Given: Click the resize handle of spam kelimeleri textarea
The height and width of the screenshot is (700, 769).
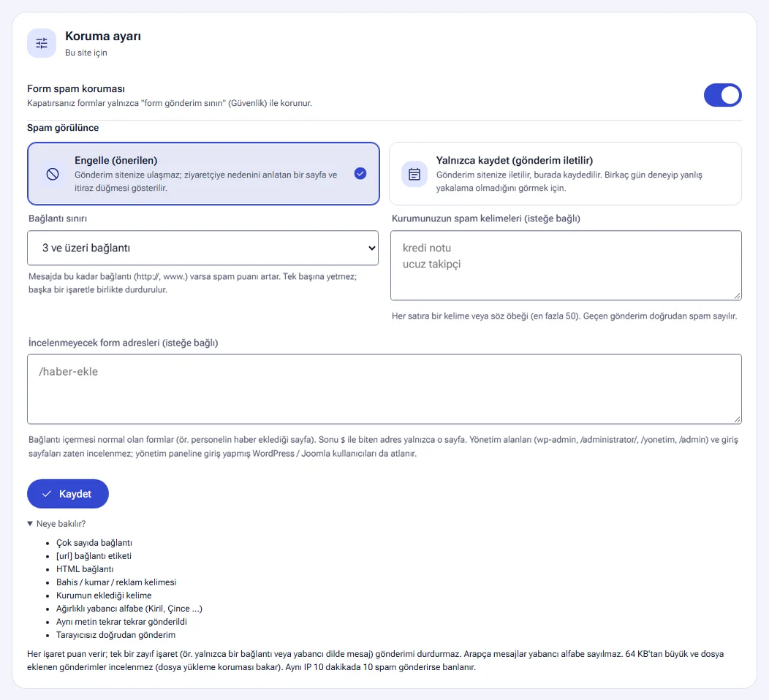Looking at the screenshot, I should (x=737, y=296).
